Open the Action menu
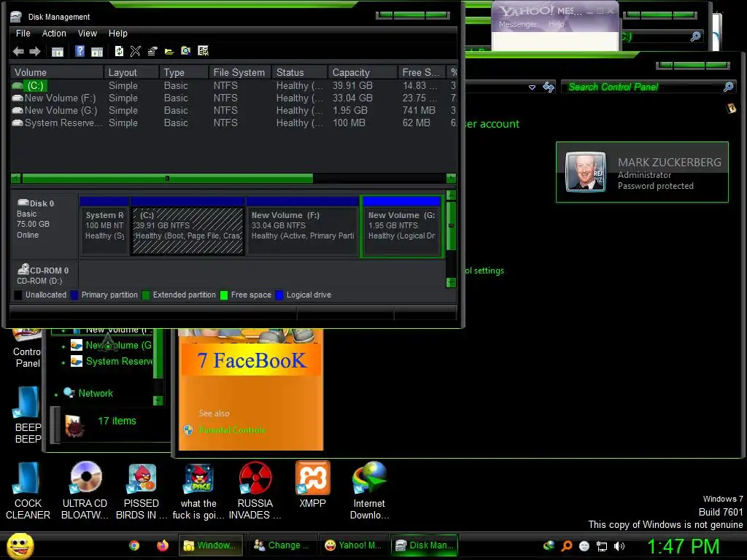This screenshot has width=747, height=560. pos(54,34)
